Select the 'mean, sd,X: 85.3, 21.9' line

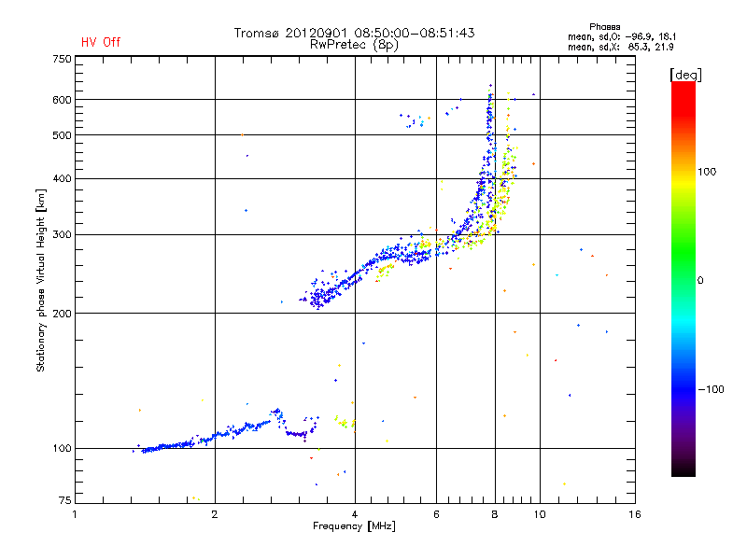point(620,47)
